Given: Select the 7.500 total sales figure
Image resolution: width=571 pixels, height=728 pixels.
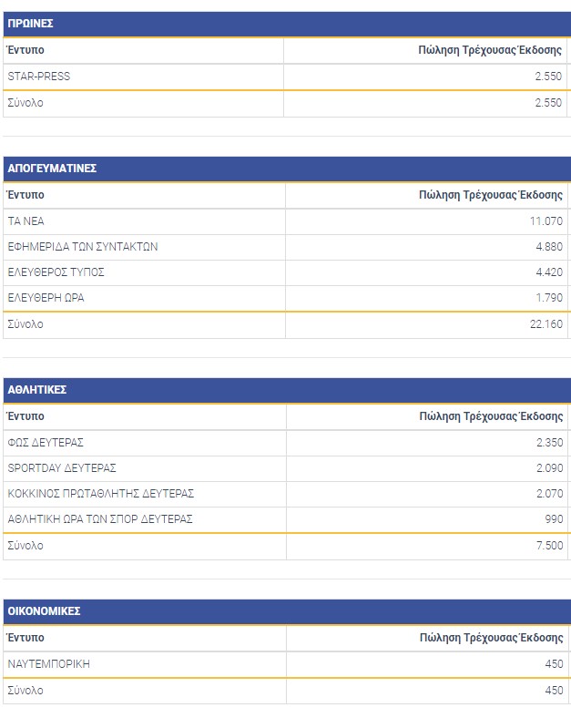Looking at the screenshot, I should (x=551, y=546).
